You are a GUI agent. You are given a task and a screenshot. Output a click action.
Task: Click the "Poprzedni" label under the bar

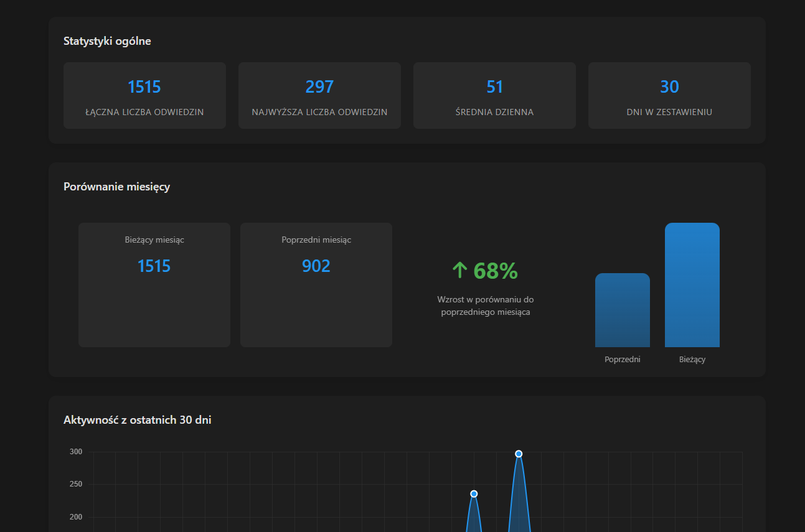tap(623, 359)
